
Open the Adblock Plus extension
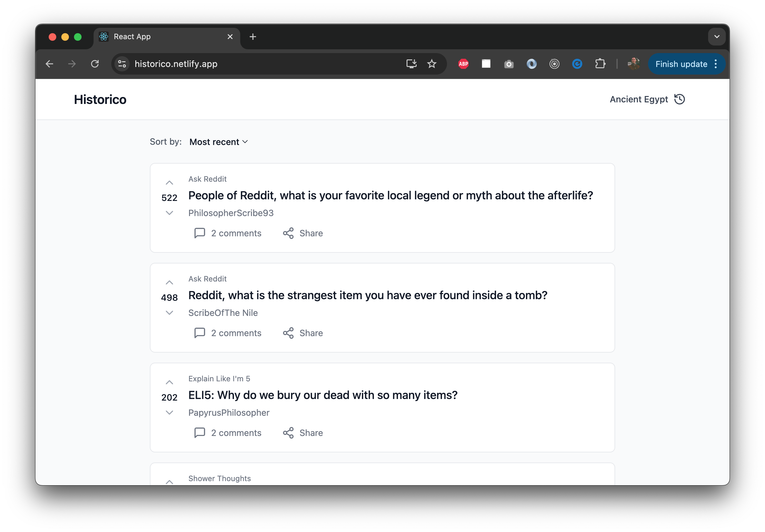point(463,64)
